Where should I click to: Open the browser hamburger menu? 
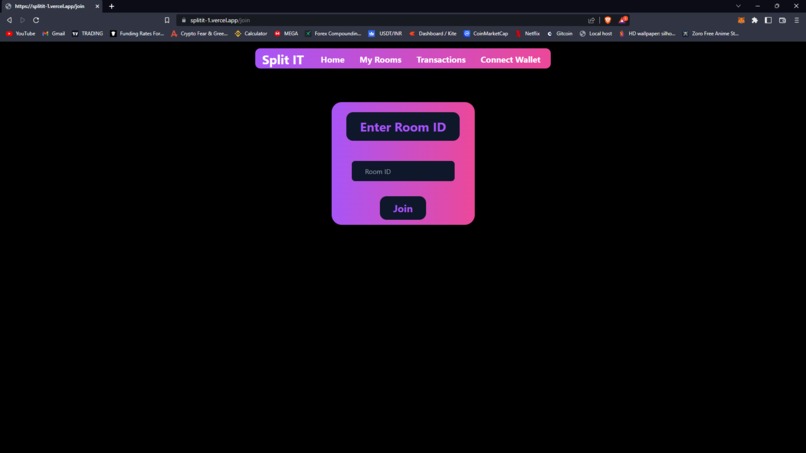click(797, 20)
